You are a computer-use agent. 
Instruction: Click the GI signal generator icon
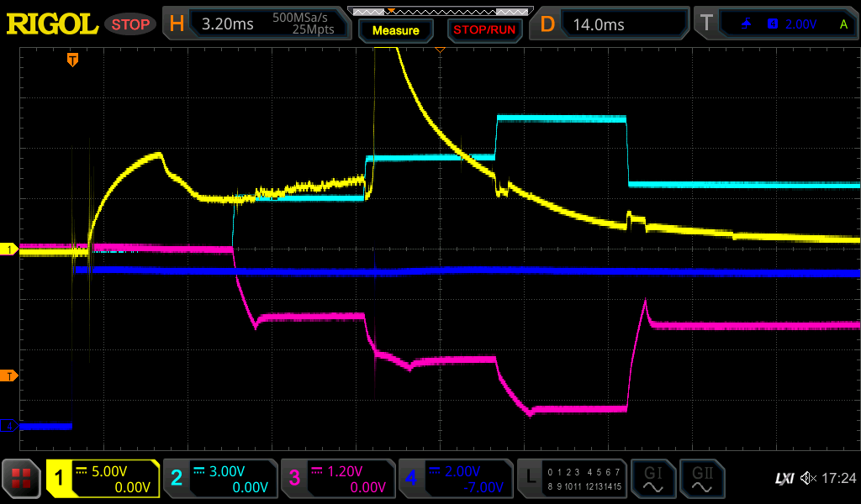pos(652,479)
